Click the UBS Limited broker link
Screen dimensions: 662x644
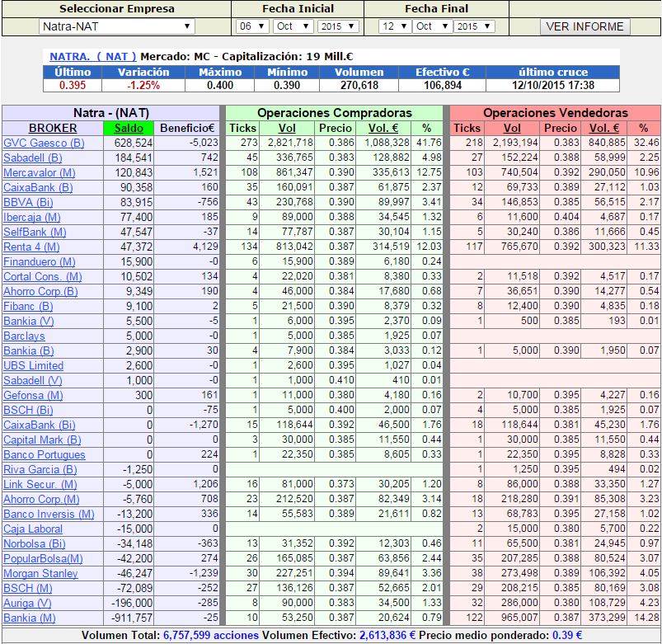[x=34, y=365]
